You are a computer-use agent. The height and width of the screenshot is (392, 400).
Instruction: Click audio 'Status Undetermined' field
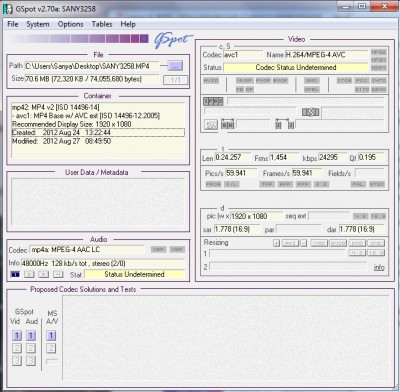coord(135,274)
